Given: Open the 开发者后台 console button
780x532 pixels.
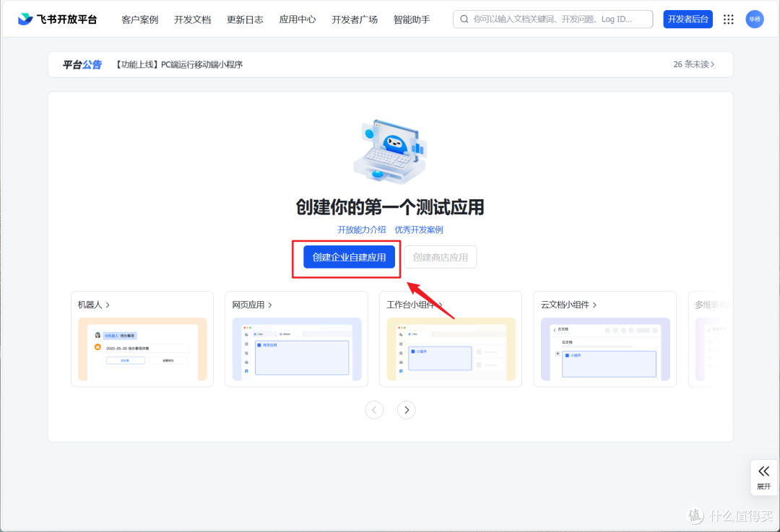Looking at the screenshot, I should pyautogui.click(x=688, y=19).
